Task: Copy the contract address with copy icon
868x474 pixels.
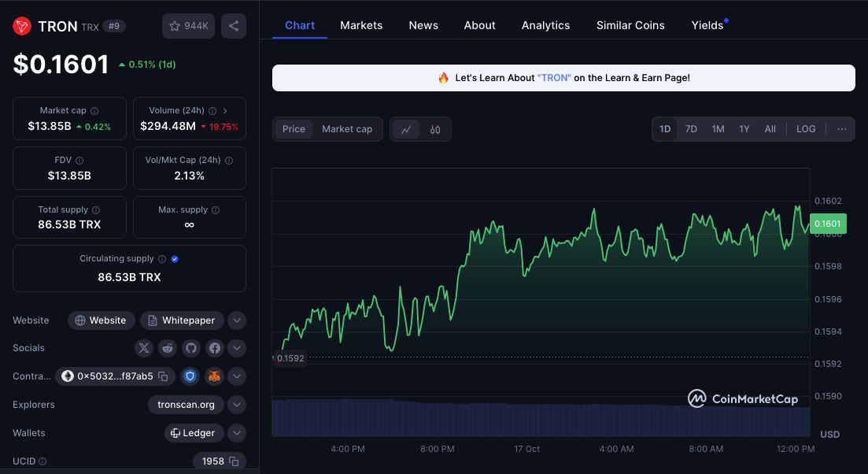Action: (164, 376)
